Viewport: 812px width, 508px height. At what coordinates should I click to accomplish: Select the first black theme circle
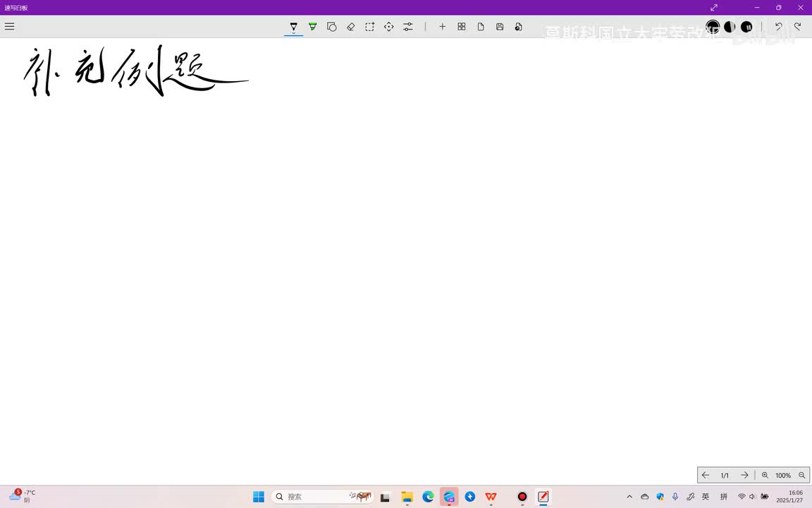(713, 26)
